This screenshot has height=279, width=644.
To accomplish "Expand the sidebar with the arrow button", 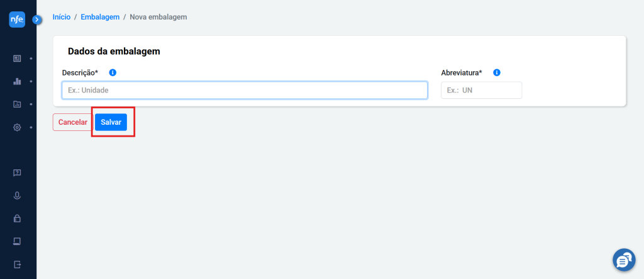I will coord(37,20).
